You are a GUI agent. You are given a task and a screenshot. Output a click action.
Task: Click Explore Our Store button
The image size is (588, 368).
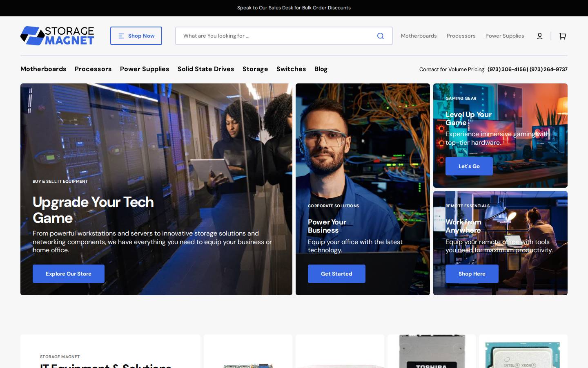coord(69,274)
